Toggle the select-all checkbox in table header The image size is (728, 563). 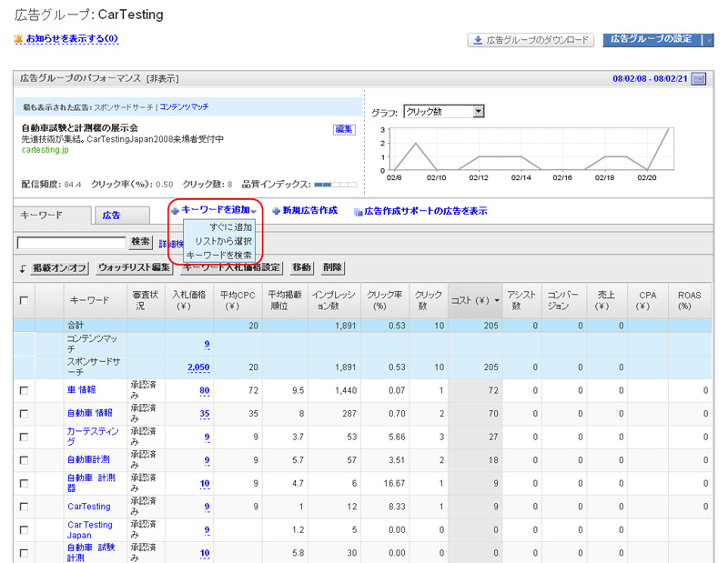(x=24, y=300)
